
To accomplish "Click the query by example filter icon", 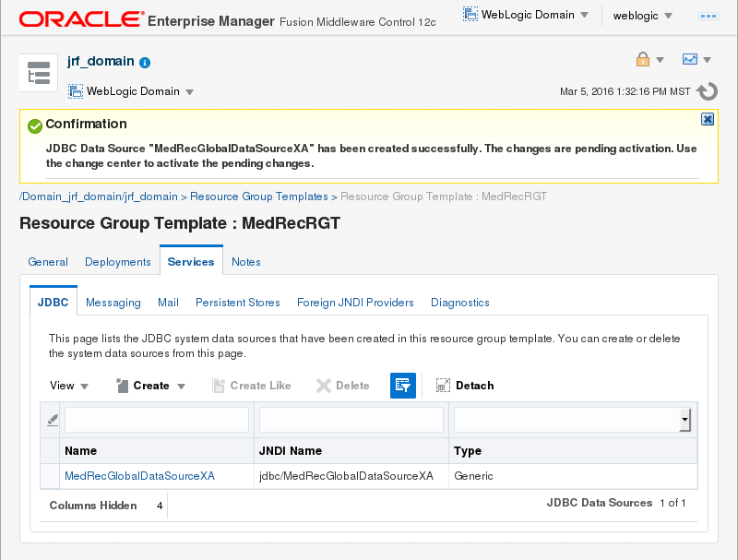I will (403, 386).
